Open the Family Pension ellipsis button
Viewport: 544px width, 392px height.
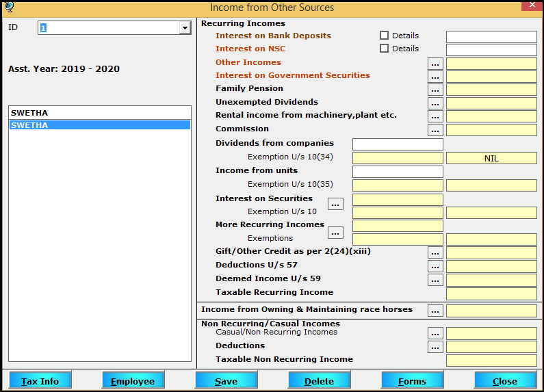[x=435, y=90]
